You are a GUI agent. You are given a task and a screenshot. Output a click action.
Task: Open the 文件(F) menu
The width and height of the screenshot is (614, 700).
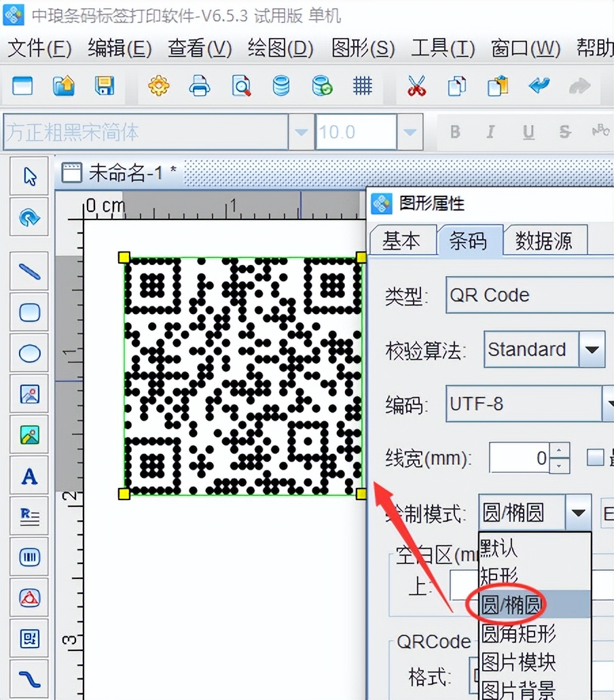pos(39,48)
